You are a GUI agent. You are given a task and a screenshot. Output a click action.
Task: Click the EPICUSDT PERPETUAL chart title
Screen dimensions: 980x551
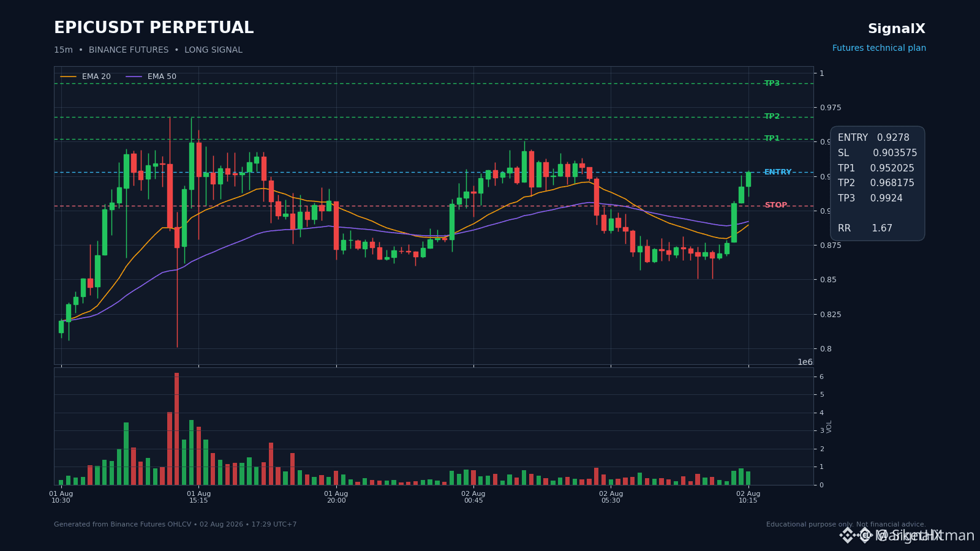154,28
